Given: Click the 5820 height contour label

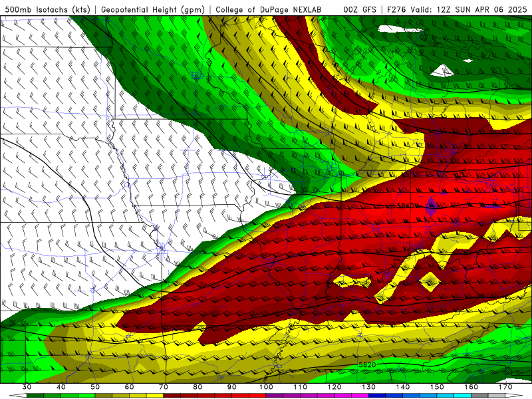Looking at the screenshot, I should pyautogui.click(x=367, y=365).
